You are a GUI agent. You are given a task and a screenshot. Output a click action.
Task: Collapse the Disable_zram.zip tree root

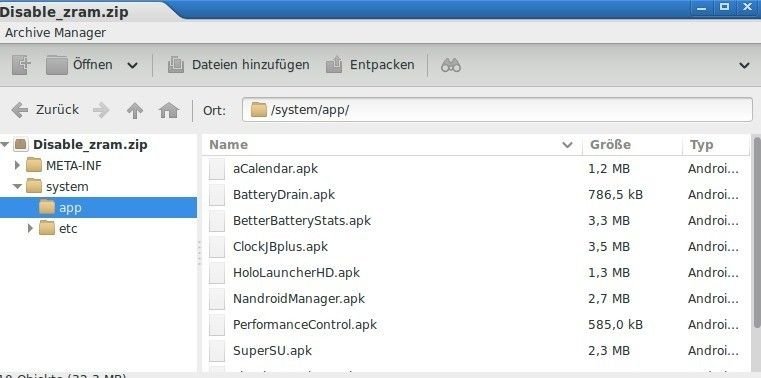(5, 145)
